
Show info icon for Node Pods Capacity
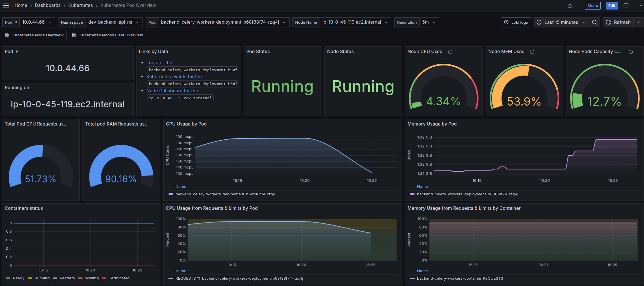click(x=631, y=52)
